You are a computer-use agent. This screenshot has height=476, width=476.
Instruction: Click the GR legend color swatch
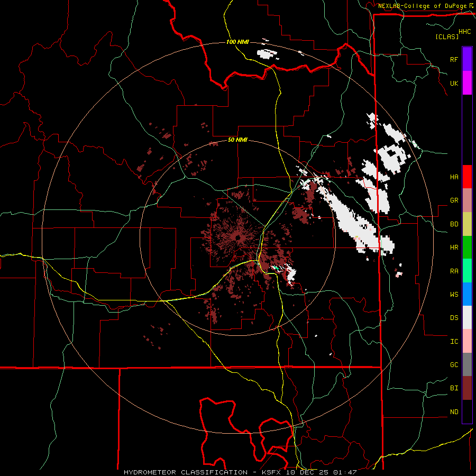point(467,200)
